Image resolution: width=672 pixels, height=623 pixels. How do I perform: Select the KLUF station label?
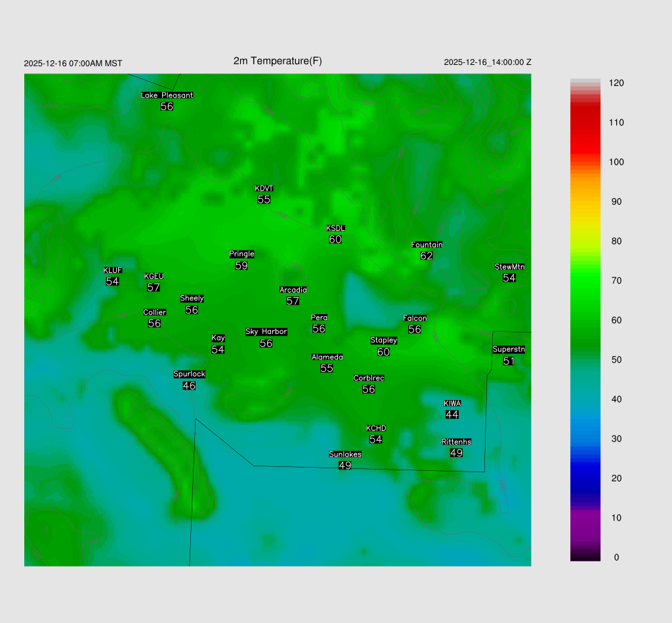pyautogui.click(x=112, y=270)
